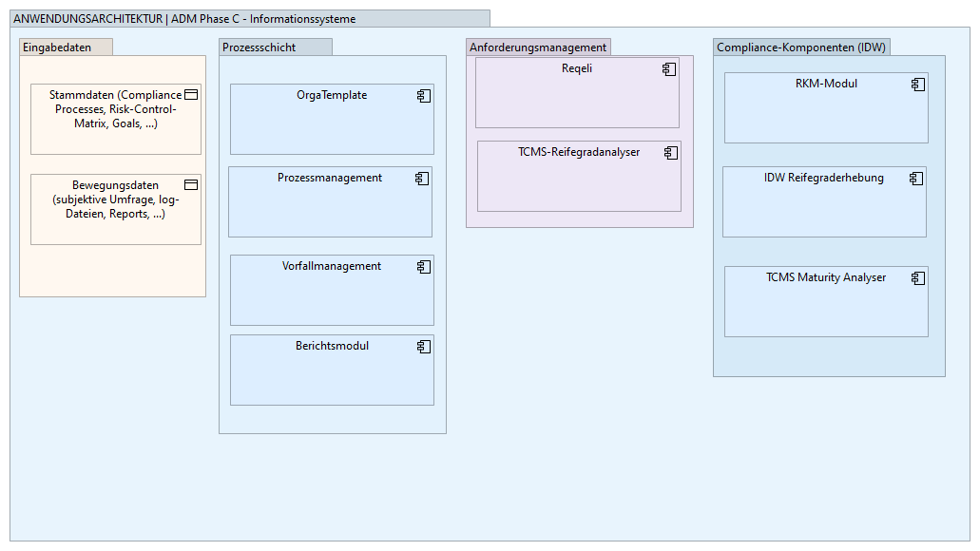
Task: Click the Stammdaten description text
Action: pyautogui.click(x=115, y=108)
